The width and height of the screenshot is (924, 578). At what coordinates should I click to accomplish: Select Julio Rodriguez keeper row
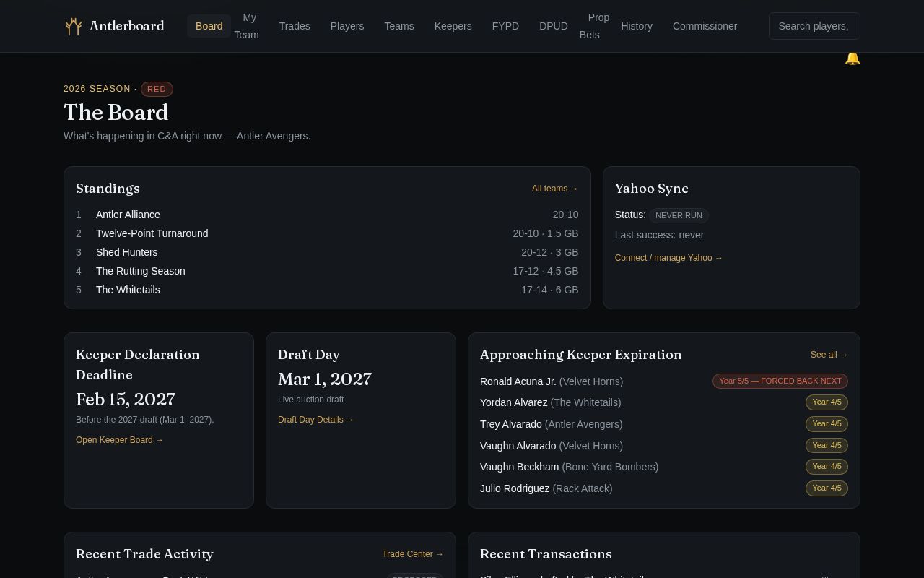tap(664, 488)
